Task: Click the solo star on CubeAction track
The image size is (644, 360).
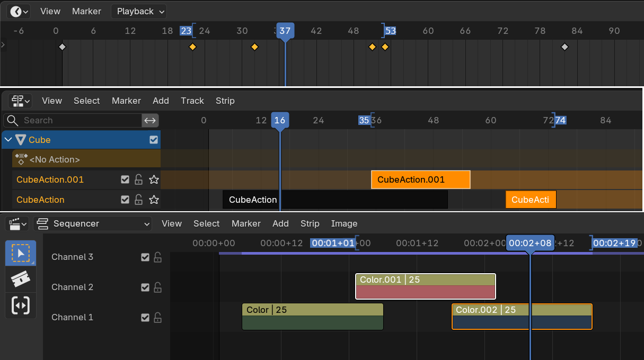Action: click(x=154, y=200)
